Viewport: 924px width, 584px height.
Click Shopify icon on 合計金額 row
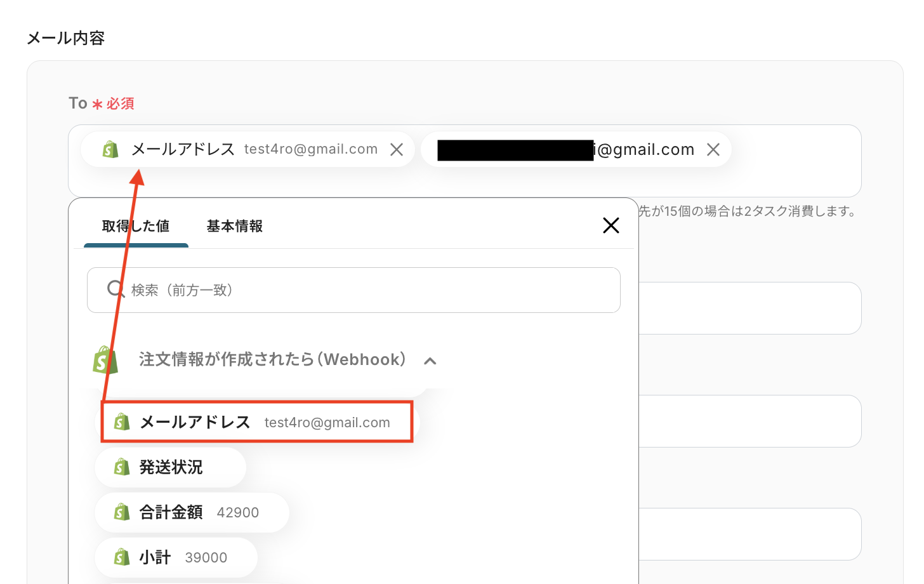(122, 512)
